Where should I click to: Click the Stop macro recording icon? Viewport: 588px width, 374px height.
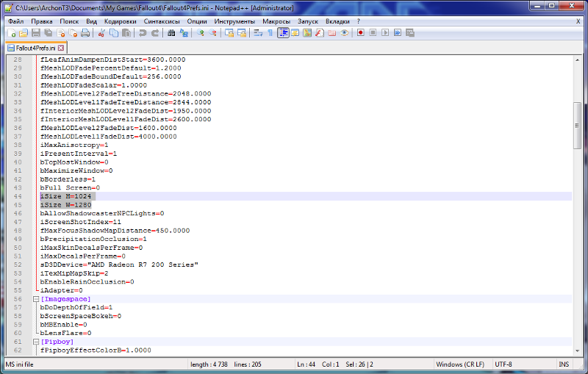coord(373,33)
